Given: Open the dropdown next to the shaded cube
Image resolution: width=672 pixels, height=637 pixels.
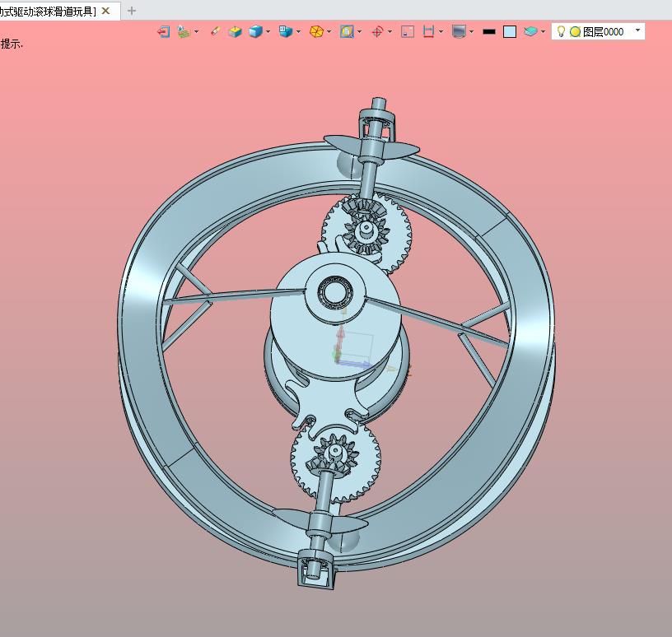Looking at the screenshot, I should coord(268,32).
